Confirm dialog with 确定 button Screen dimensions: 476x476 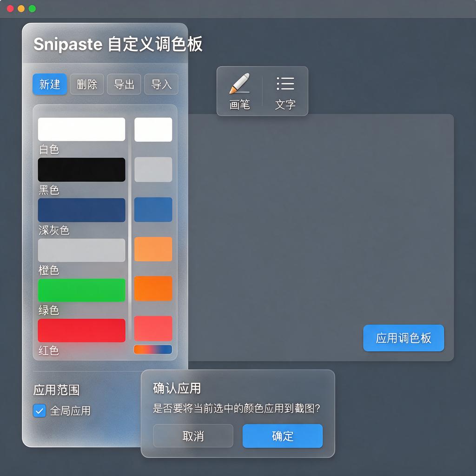(282, 436)
